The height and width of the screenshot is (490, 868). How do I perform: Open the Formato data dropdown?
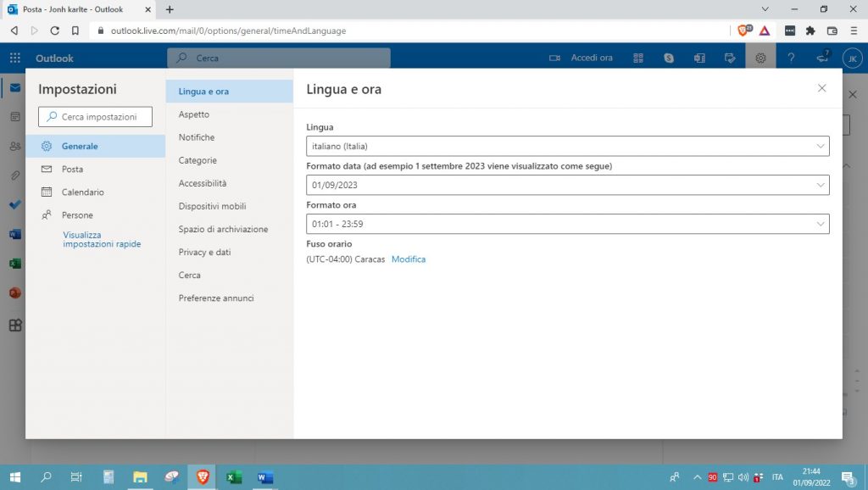567,185
